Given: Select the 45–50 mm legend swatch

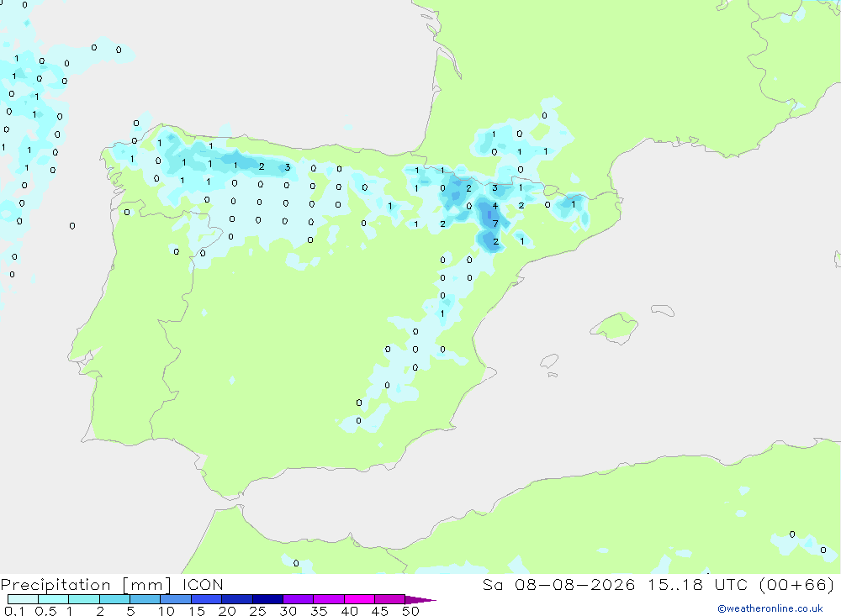Looking at the screenshot, I should coord(390,599).
